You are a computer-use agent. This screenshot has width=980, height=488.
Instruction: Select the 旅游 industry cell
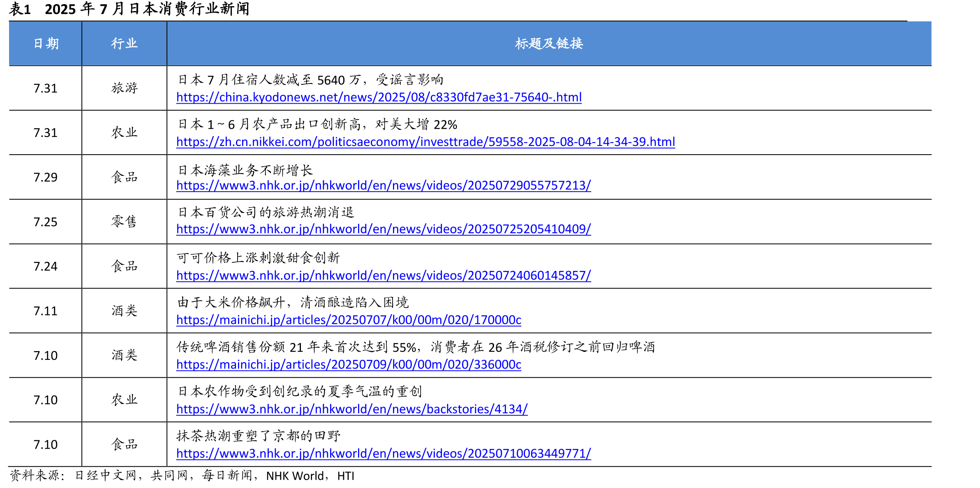tap(124, 88)
